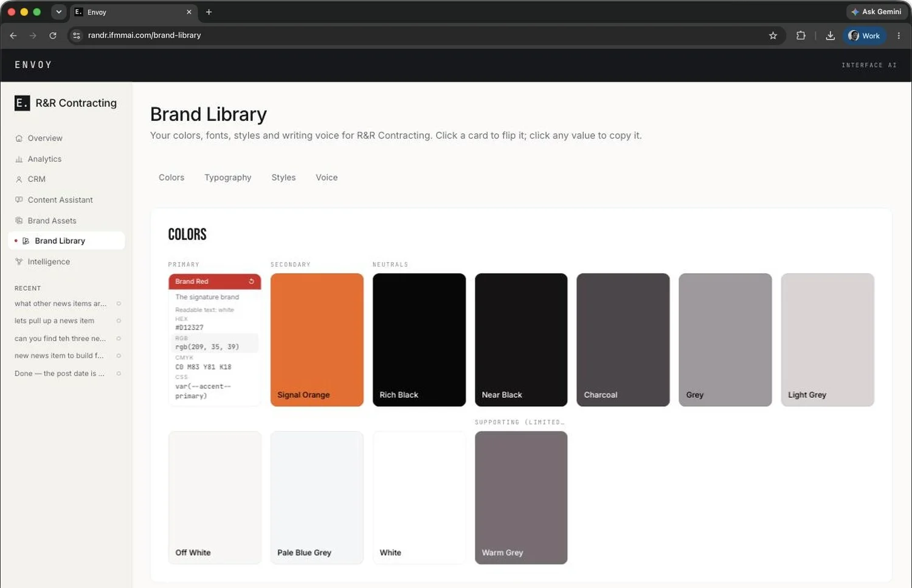Click the browser address bar URL
This screenshot has width=912, height=588.
coord(145,36)
